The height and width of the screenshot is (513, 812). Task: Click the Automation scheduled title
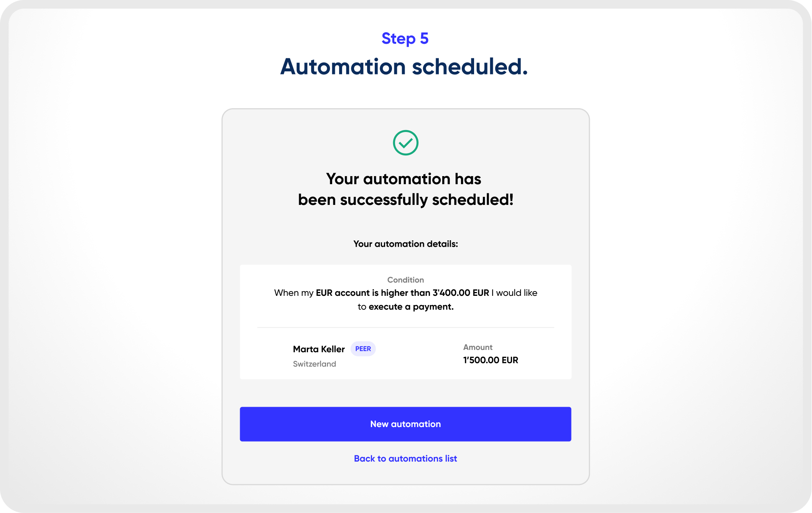405,66
